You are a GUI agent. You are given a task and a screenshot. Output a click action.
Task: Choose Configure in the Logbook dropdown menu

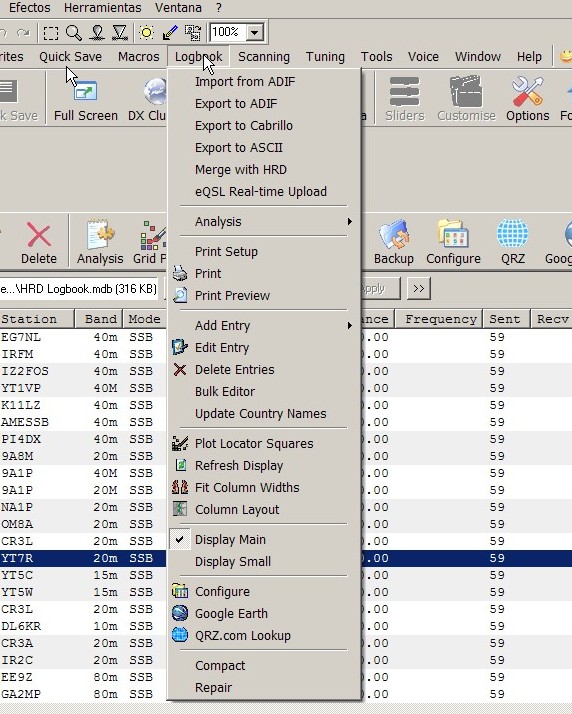tap(264, 592)
